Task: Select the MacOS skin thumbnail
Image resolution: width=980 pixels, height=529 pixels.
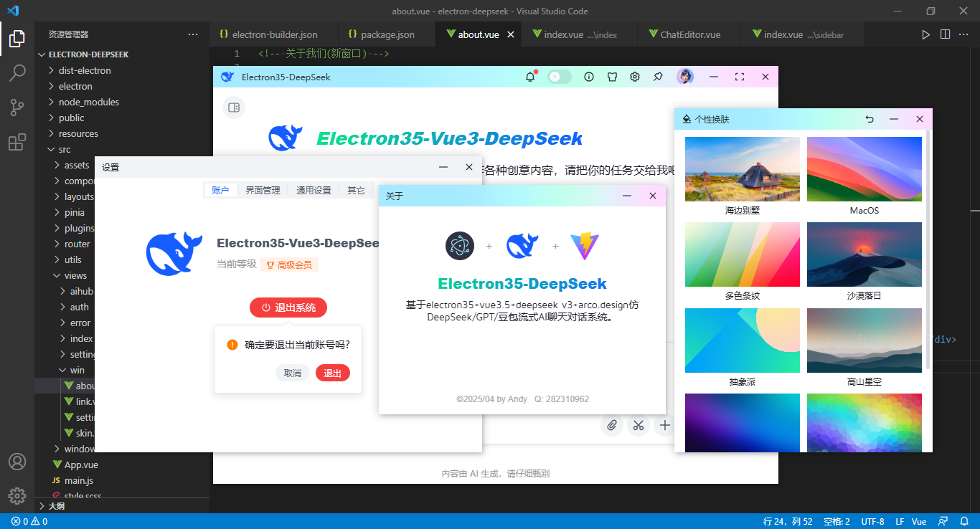Action: pos(864,169)
